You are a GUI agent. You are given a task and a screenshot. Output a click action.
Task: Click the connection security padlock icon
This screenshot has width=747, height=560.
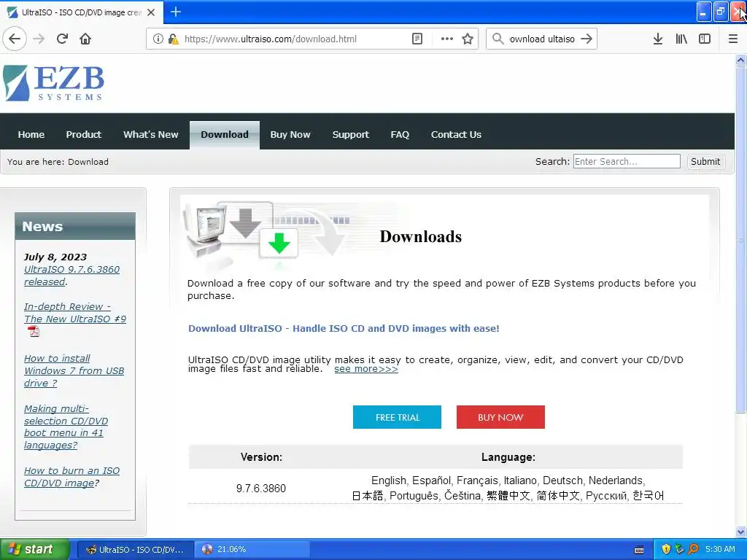click(174, 39)
